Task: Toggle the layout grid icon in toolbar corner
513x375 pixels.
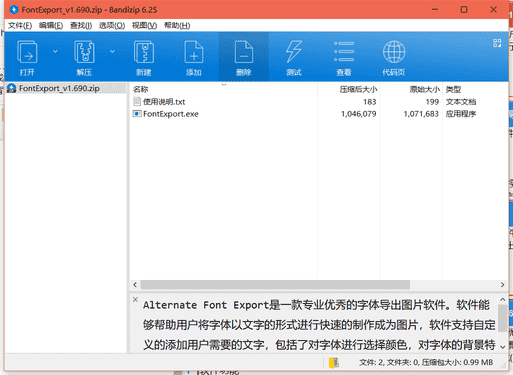Action: click(x=497, y=43)
